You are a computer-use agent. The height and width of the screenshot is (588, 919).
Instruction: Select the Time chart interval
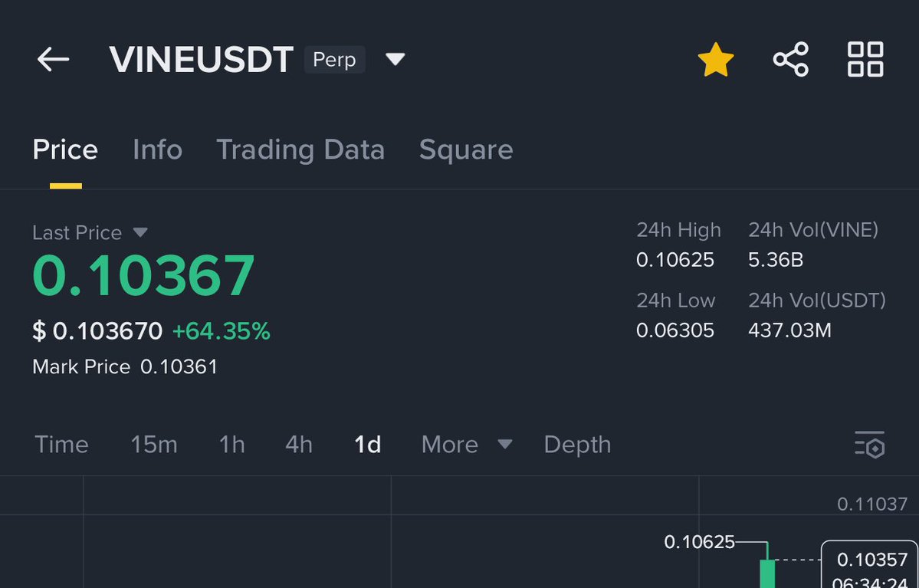[x=61, y=445]
